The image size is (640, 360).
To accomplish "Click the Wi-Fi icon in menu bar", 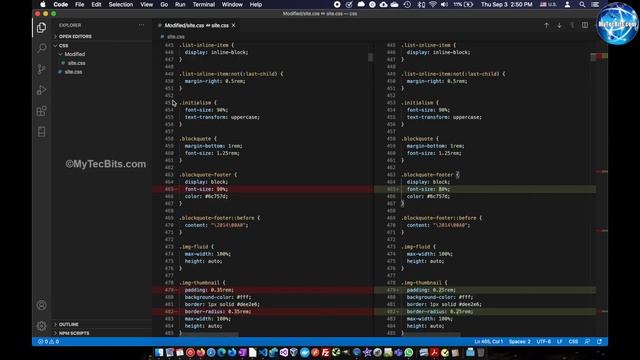I will tap(433, 4).
